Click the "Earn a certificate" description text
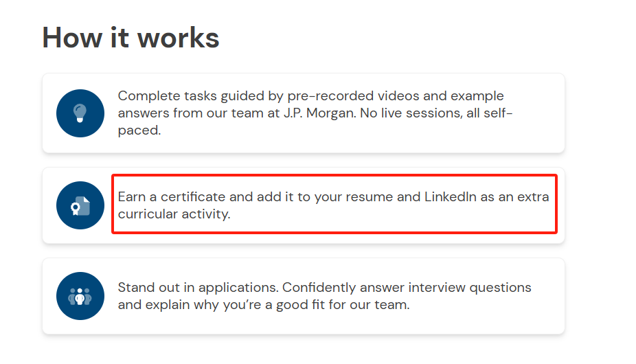Screen dimensions: 636x364 333,205
